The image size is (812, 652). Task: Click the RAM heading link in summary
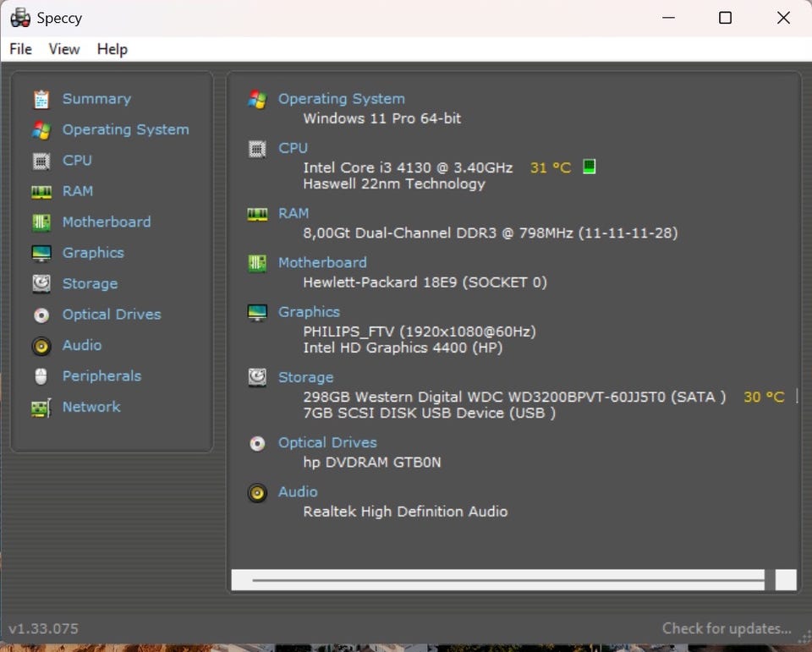point(294,213)
